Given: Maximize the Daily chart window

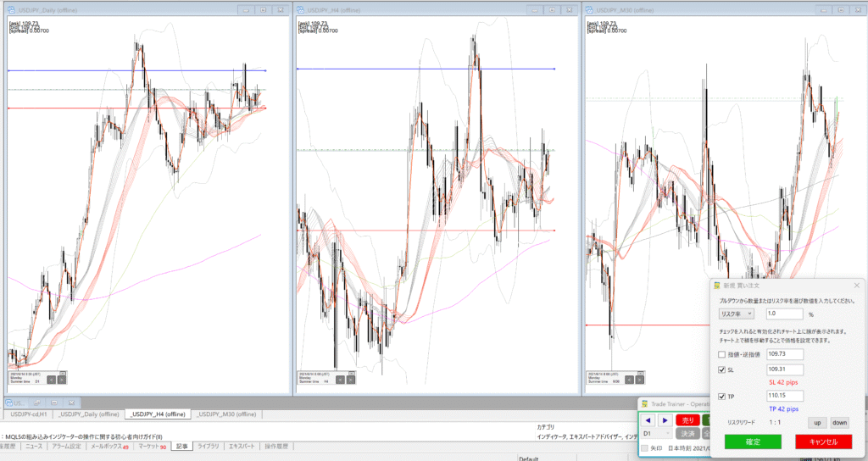Looking at the screenshot, I should point(264,10).
